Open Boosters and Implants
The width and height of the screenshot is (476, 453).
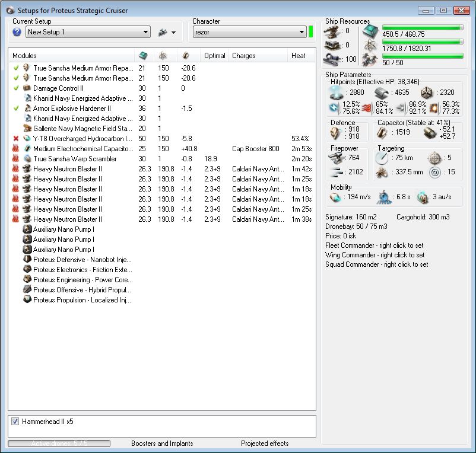(162, 444)
